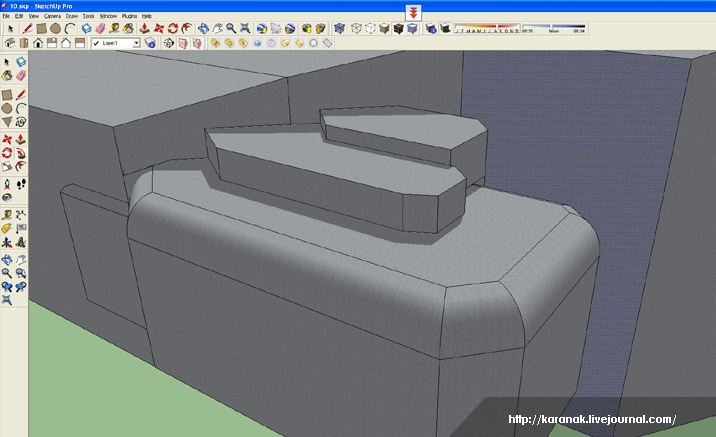716x437 pixels.
Task: Select the Walk footprints tool in left toolbar
Action: pyautogui.click(x=21, y=184)
